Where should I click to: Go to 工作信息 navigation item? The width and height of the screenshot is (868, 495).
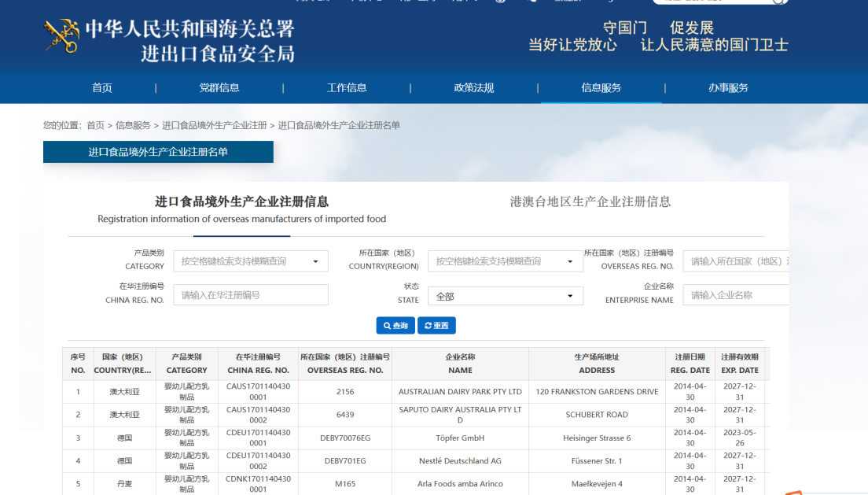[x=347, y=88]
